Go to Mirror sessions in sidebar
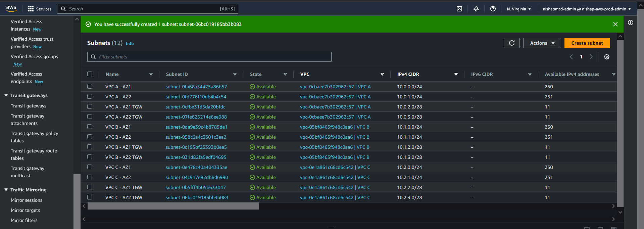The width and height of the screenshot is (644, 229). [27, 200]
